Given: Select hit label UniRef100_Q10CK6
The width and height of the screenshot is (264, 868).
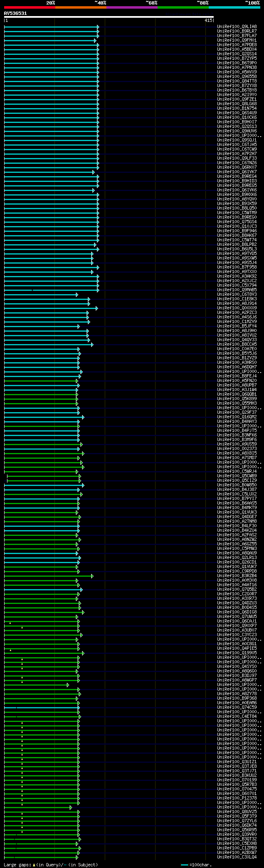Looking at the screenshot, I should pyautogui.click(x=237, y=118).
